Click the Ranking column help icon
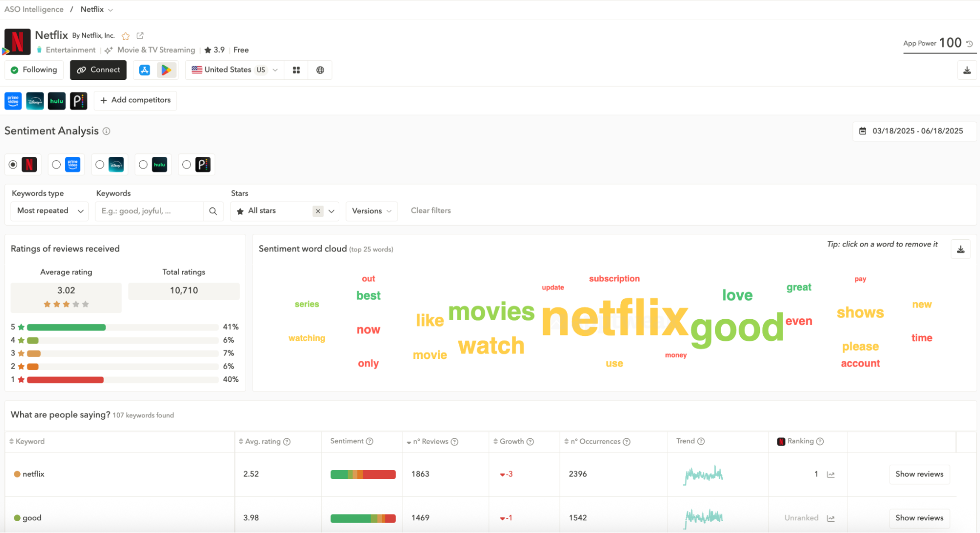 pyautogui.click(x=820, y=441)
